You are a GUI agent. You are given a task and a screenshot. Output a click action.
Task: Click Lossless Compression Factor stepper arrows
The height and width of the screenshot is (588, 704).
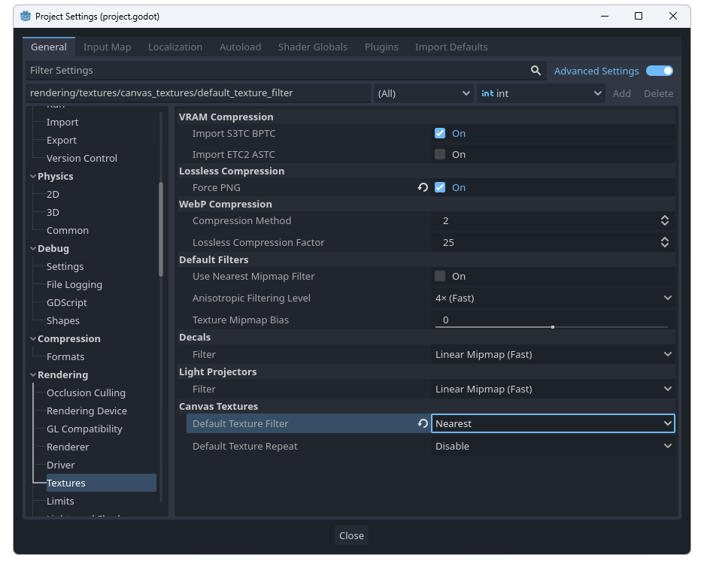click(x=664, y=242)
